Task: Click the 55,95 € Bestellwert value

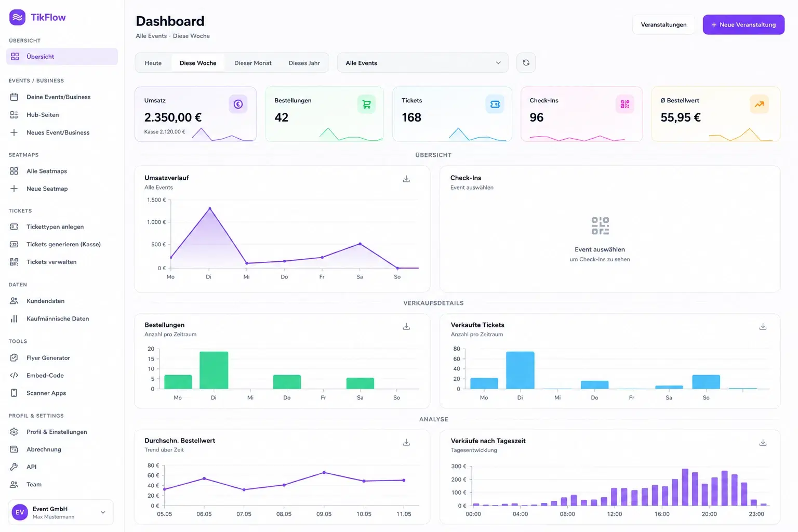Action: 681,117
